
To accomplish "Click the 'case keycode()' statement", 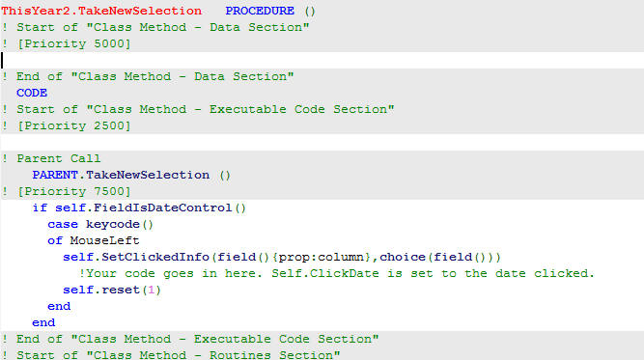I will coord(100,225).
